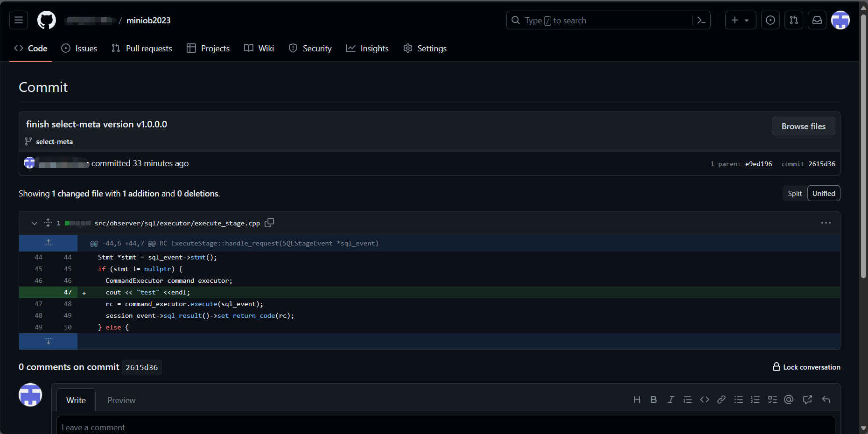
Task: Open the user avatar menu
Action: [840, 20]
